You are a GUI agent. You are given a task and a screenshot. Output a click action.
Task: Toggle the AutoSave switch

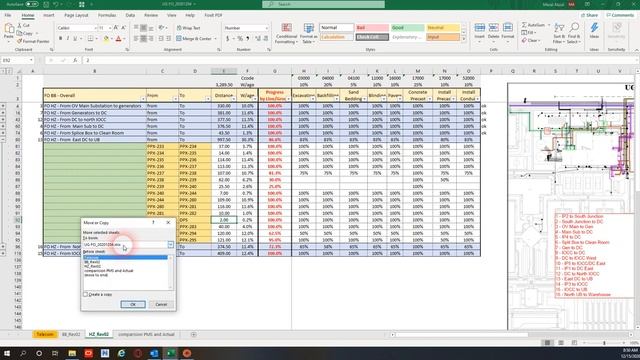32,4
